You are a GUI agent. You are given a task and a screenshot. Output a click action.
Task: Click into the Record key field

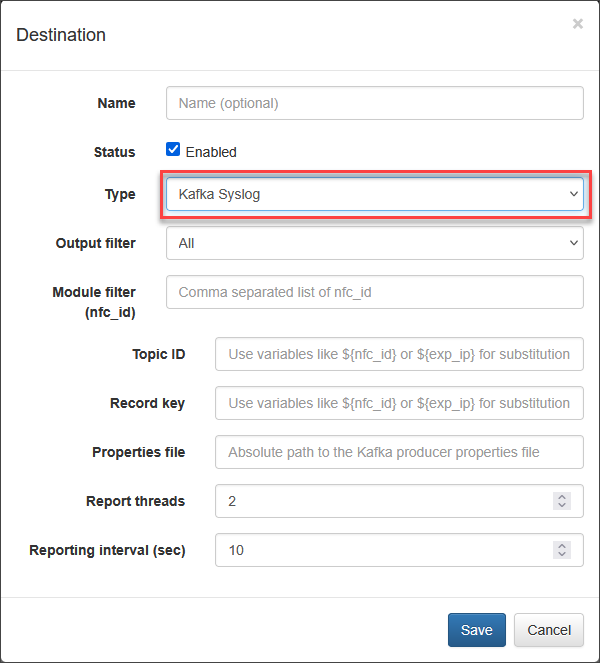click(399, 403)
